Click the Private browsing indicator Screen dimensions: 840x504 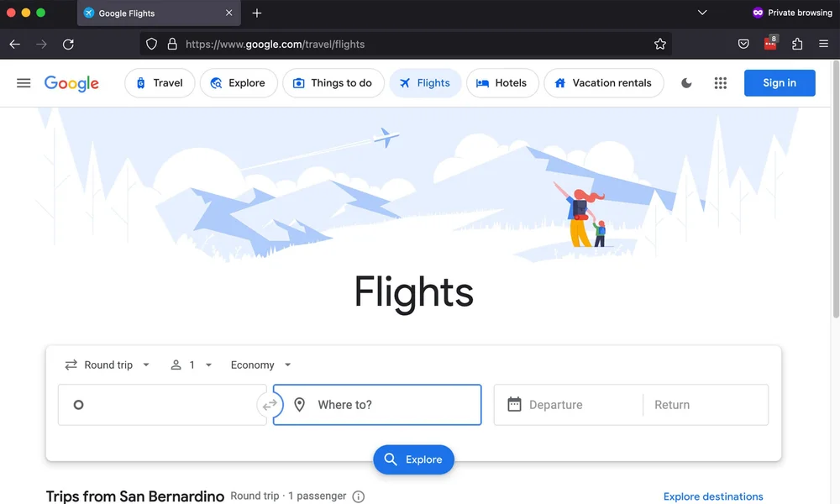click(792, 13)
